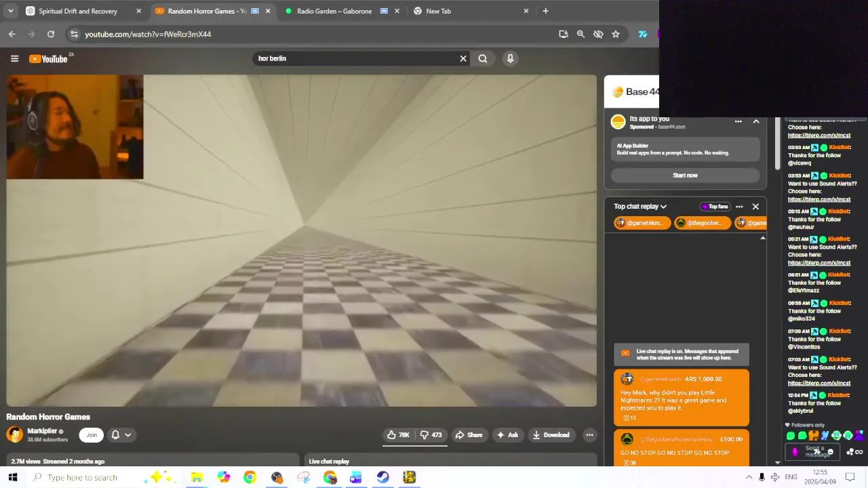The height and width of the screenshot is (488, 868).
Task: Open more actions menu under video
Action: (x=589, y=435)
